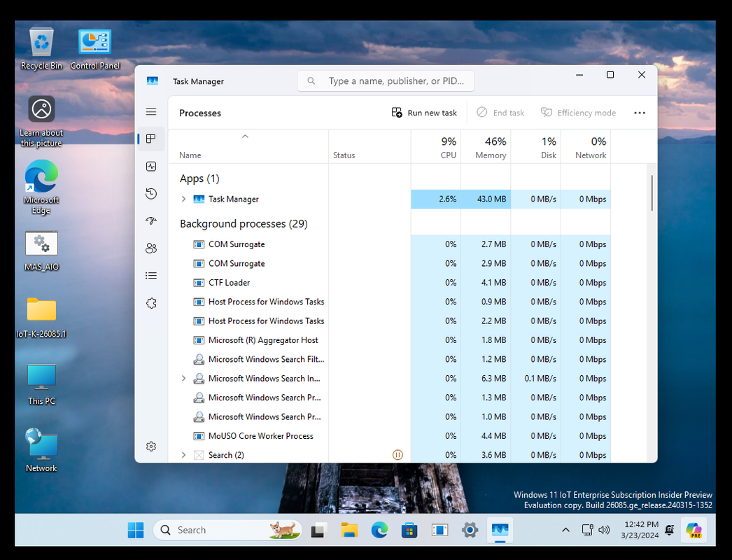Select Host Process for Windows Tasks (2.2 MB)
The height and width of the screenshot is (560, 732).
pyautogui.click(x=389, y=321)
